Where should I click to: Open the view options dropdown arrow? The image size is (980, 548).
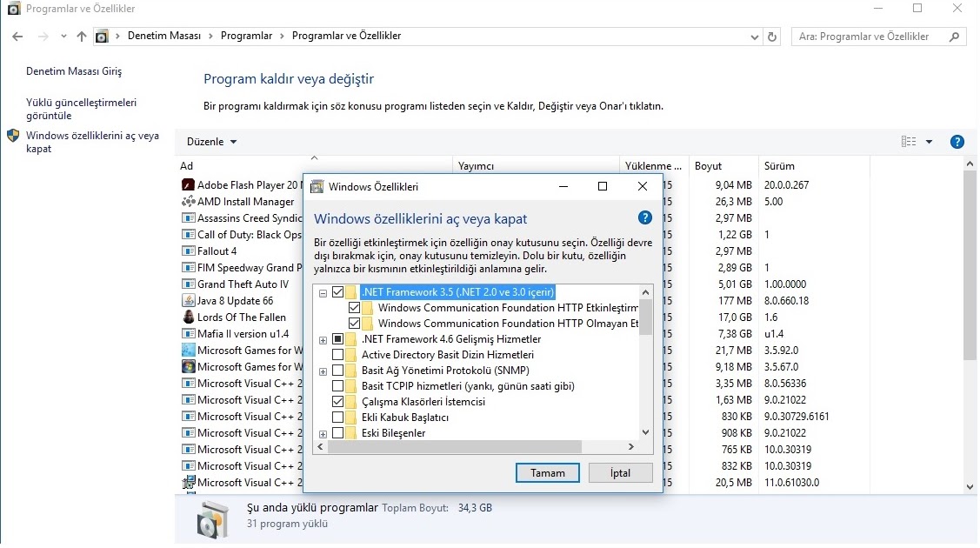(x=930, y=142)
